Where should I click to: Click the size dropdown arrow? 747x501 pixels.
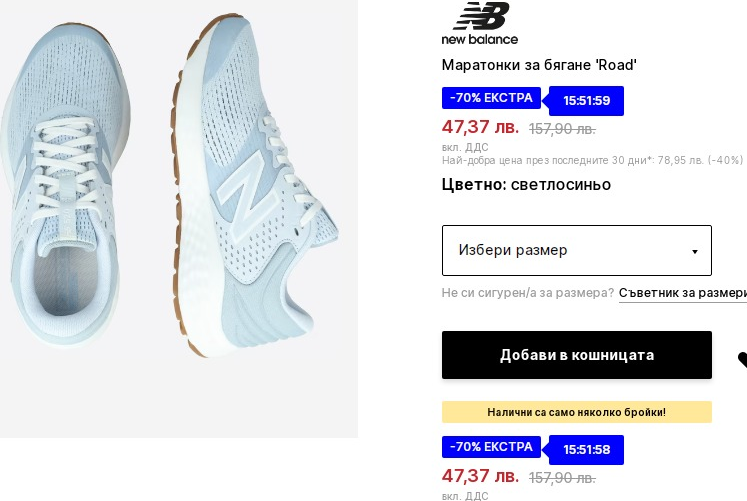click(695, 251)
